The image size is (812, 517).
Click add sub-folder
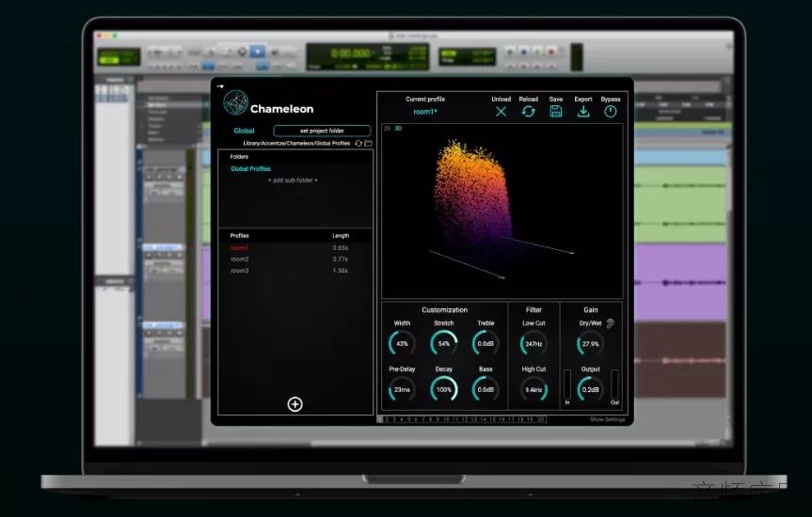point(294,180)
